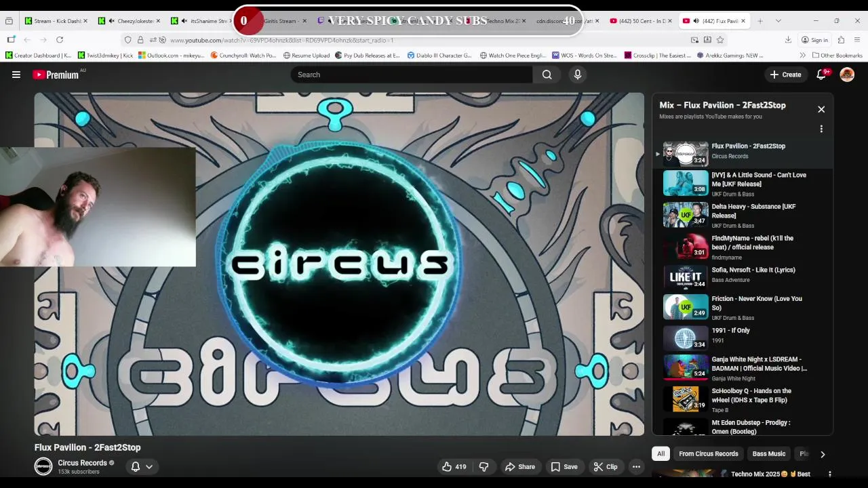Viewport: 868px width, 488px height.
Task: Open Watch One Piece Engl... bookmark
Action: 513,56
